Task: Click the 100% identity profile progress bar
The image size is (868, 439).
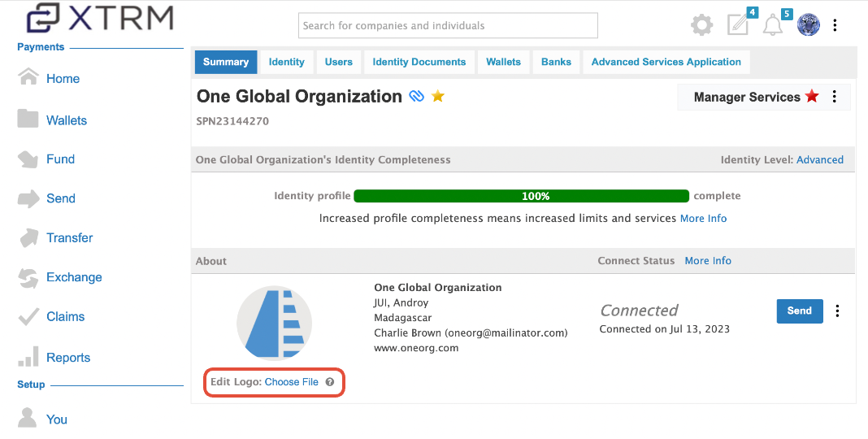Action: pyautogui.click(x=522, y=196)
